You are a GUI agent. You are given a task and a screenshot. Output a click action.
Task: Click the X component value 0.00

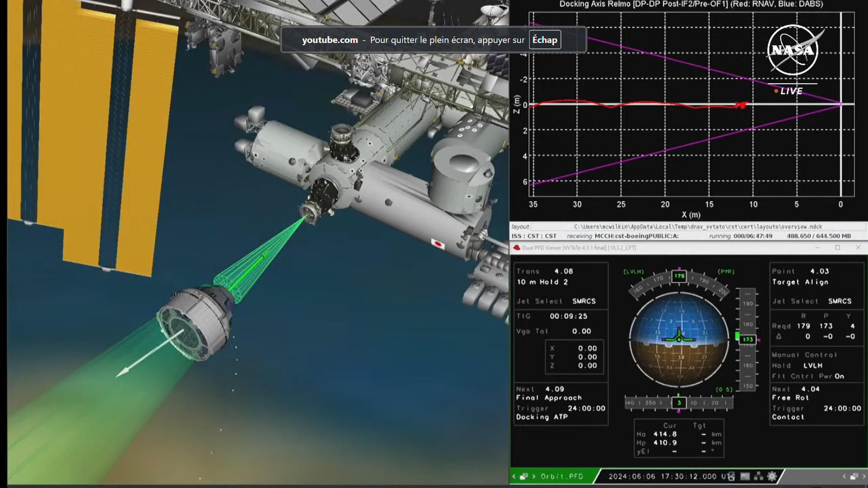(588, 348)
